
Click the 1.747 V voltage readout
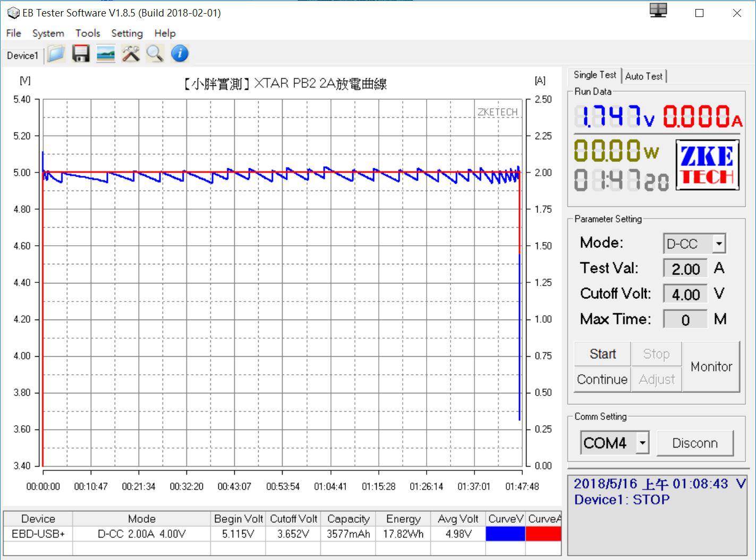pos(615,116)
